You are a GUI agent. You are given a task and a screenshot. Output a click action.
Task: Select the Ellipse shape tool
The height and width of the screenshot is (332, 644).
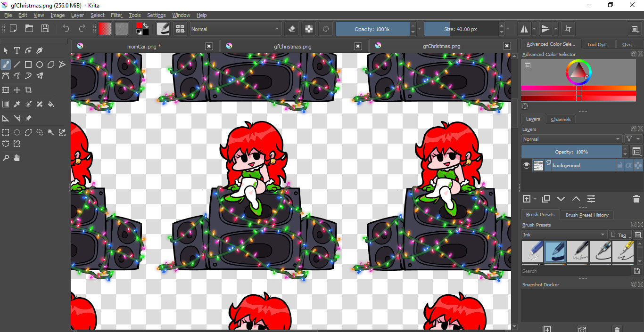click(x=40, y=65)
